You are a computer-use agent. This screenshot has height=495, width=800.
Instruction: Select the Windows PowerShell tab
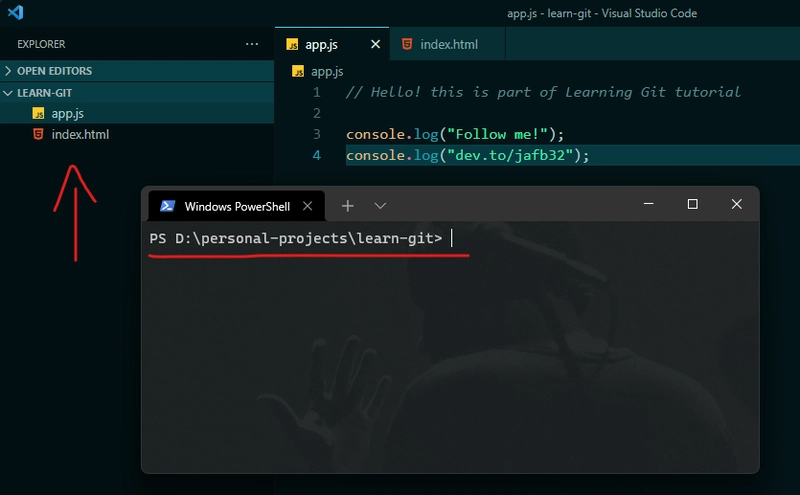237,206
